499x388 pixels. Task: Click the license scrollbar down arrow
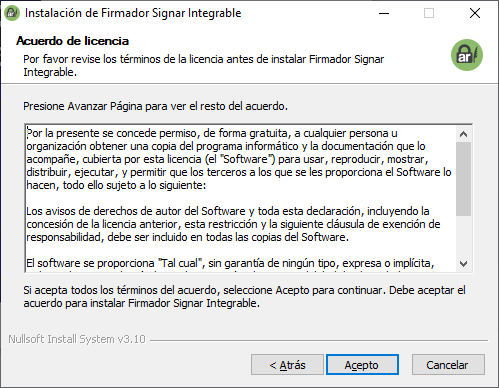(x=463, y=264)
